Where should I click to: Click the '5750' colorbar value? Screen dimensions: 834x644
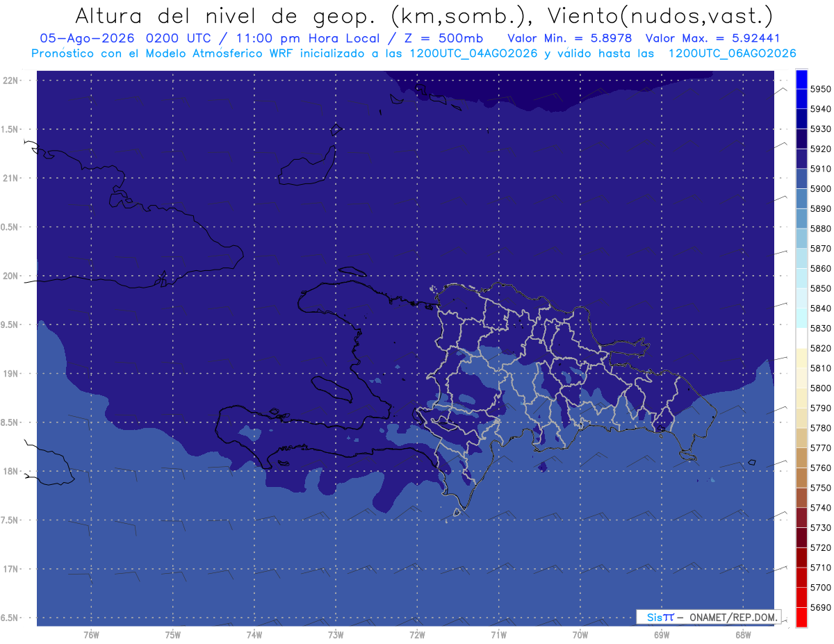pyautogui.click(x=820, y=488)
